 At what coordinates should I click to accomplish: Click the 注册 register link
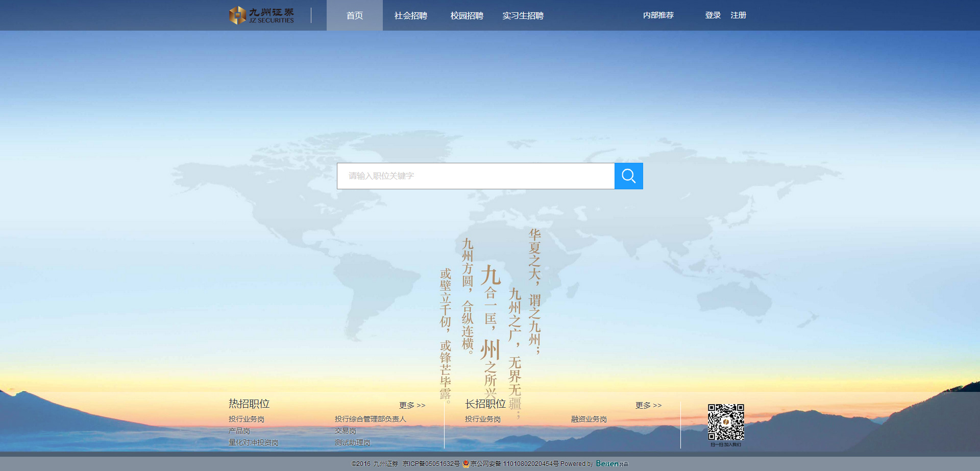point(738,15)
